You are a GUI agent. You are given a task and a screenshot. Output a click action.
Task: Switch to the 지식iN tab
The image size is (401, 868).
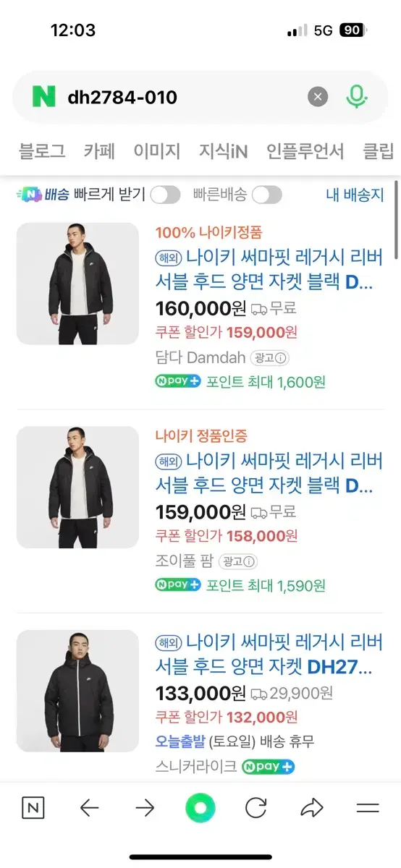[x=224, y=151]
